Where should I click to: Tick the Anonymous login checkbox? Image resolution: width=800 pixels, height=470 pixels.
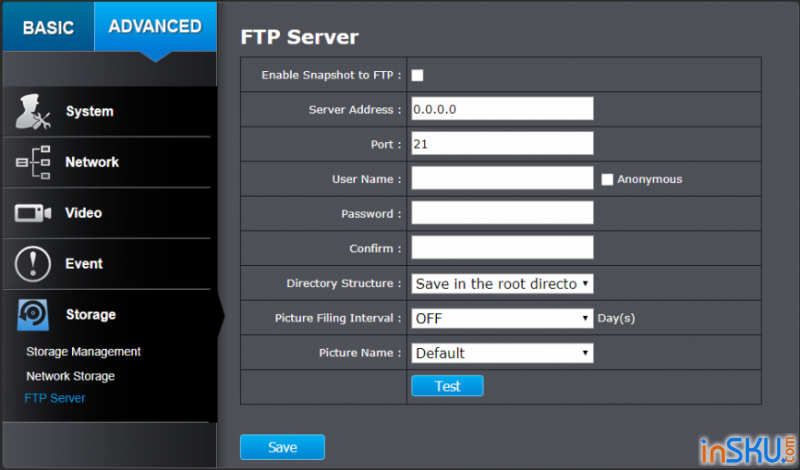point(607,179)
